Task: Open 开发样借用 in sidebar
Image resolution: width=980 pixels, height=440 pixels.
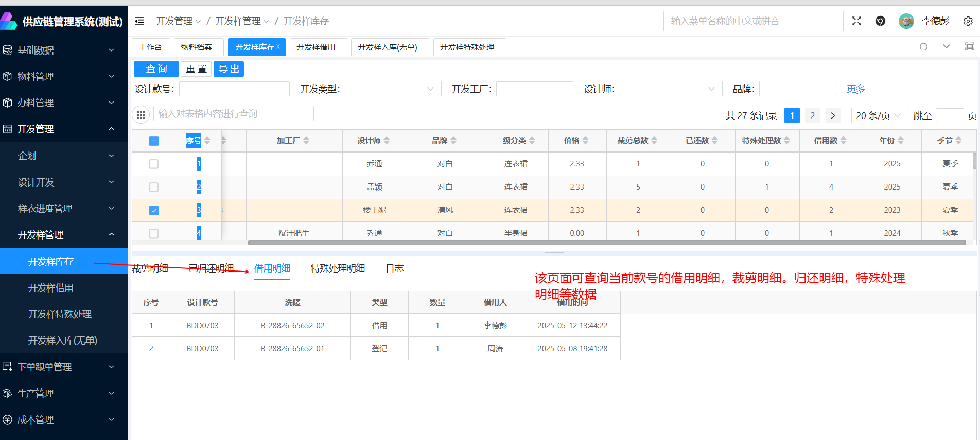Action: tap(51, 288)
